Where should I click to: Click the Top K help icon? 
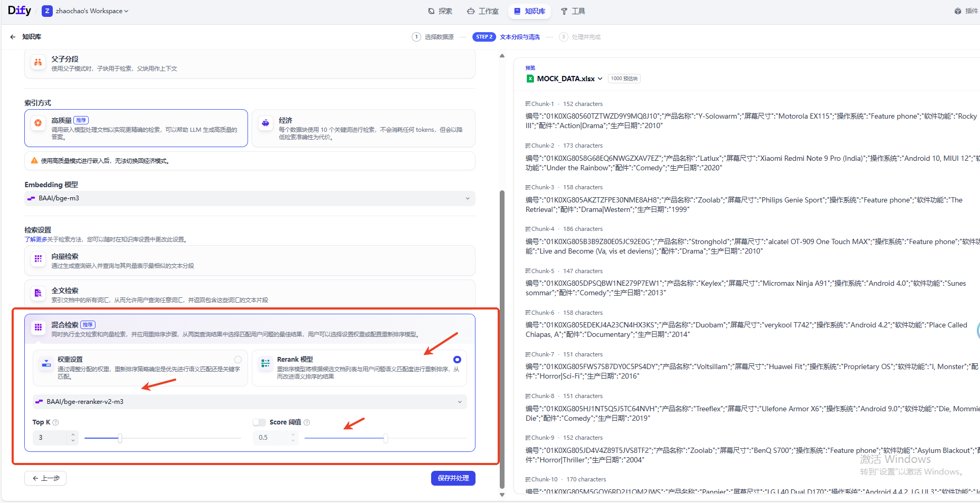(x=56, y=422)
